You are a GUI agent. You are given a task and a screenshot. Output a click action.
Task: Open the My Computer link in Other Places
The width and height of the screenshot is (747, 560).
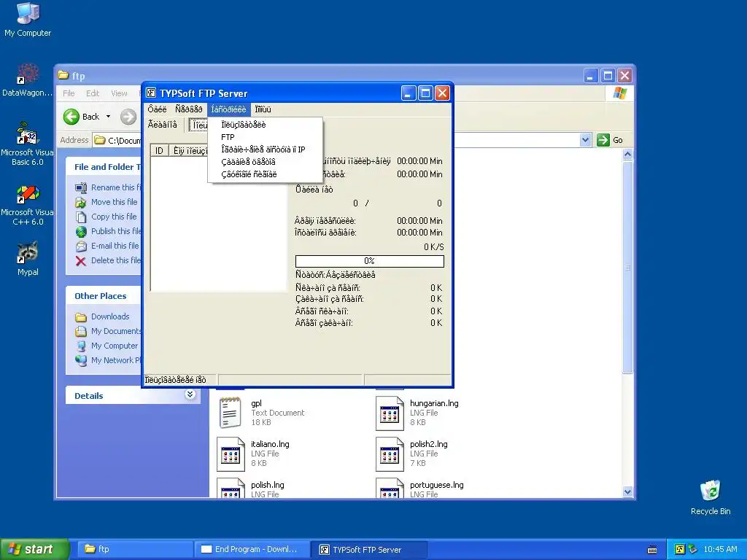pos(115,346)
